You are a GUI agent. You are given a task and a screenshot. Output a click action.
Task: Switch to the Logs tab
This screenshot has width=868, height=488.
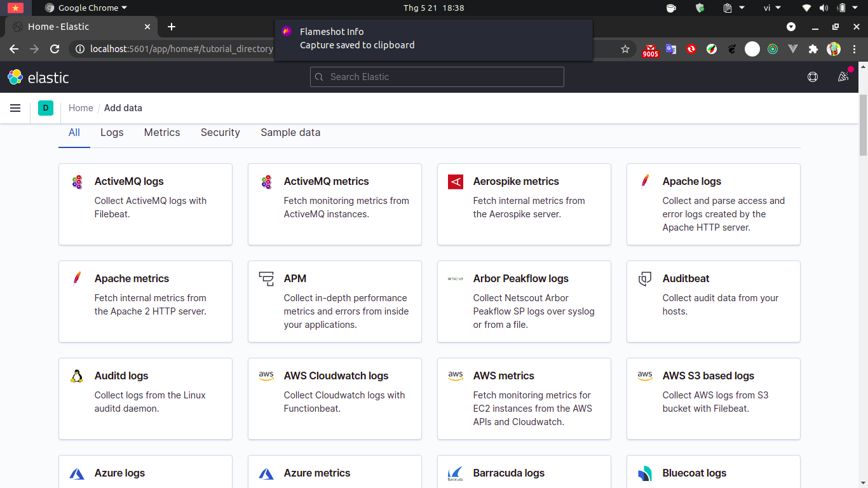point(112,133)
